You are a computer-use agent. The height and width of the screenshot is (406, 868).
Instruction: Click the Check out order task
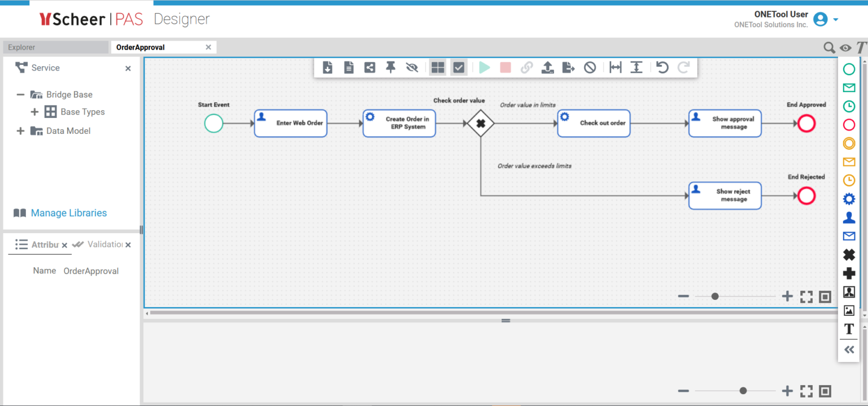pyautogui.click(x=593, y=123)
